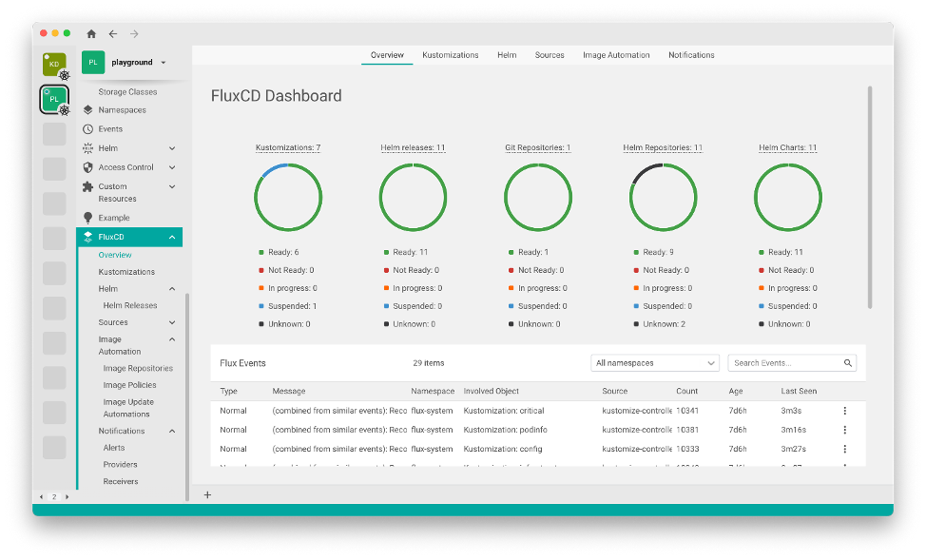Image resolution: width=926 pixels, height=560 pixels.
Task: Click the Namespaces layers icon
Action: (x=88, y=110)
